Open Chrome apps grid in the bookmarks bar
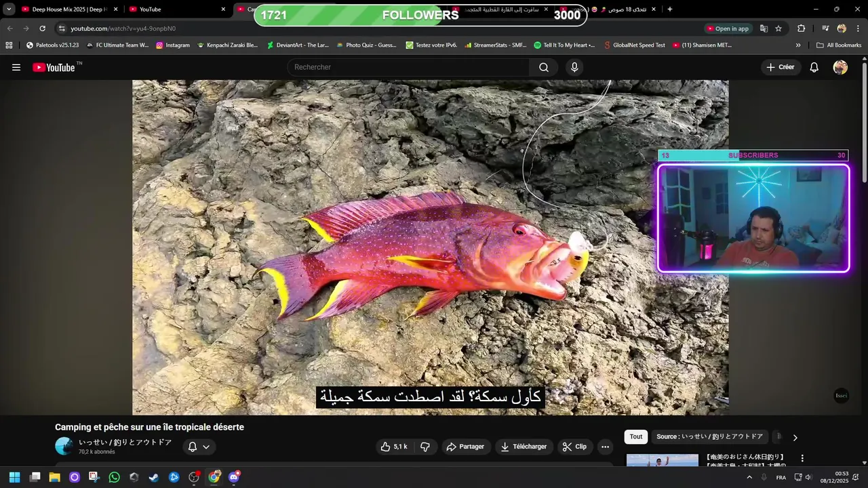Screen dimensions: 868x488 click(x=9, y=45)
